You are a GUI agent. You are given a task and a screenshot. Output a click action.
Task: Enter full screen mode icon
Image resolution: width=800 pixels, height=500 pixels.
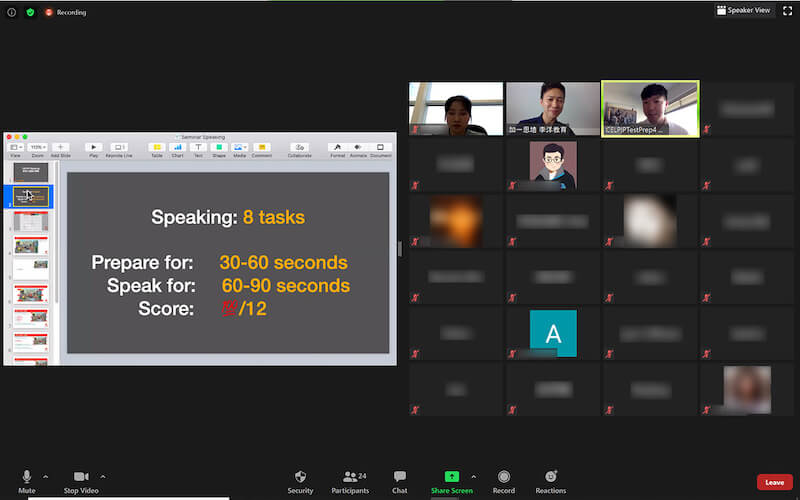(x=787, y=10)
